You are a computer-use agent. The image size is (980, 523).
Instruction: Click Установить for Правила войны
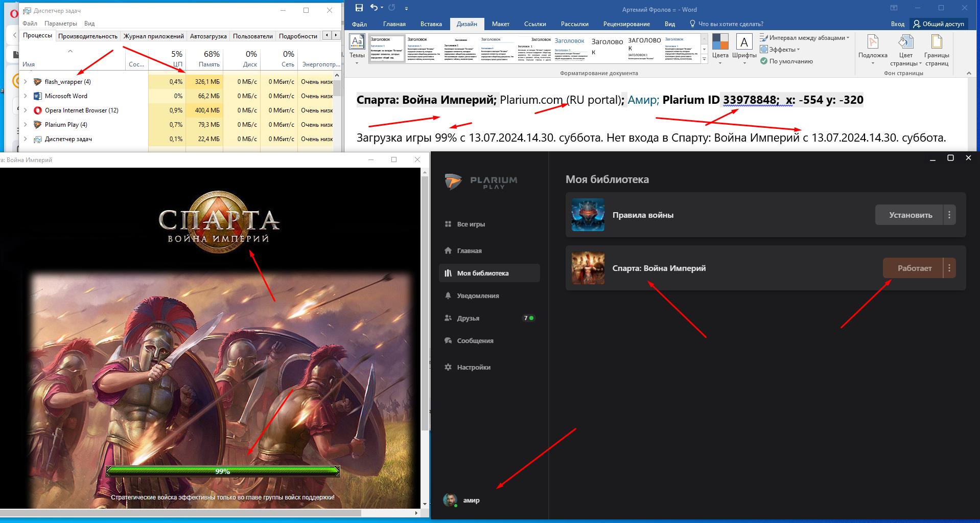[x=910, y=215]
